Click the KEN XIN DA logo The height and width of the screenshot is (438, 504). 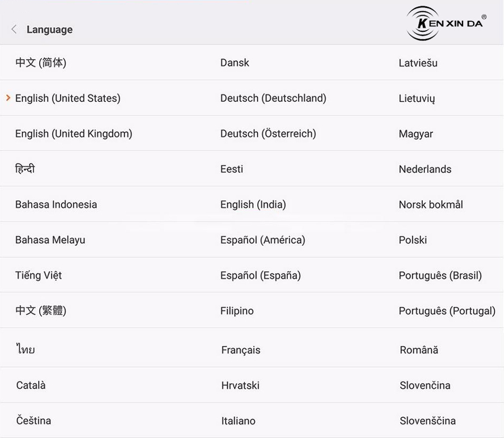446,23
